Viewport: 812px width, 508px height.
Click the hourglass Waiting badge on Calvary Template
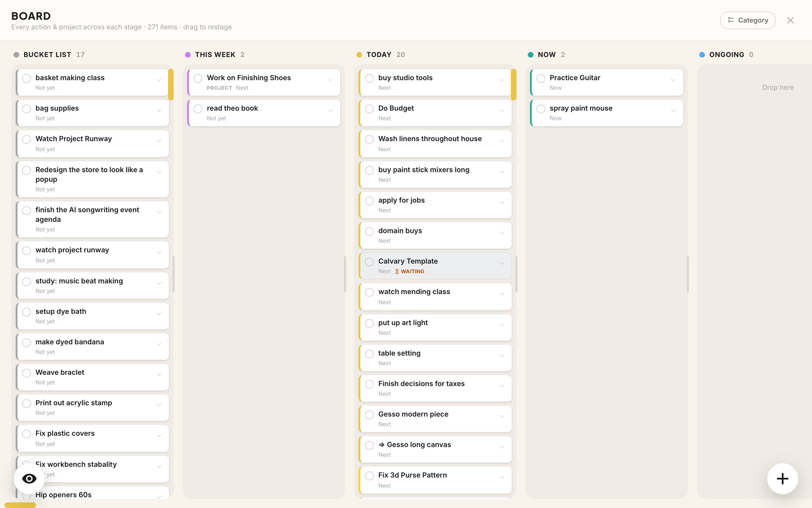point(409,271)
